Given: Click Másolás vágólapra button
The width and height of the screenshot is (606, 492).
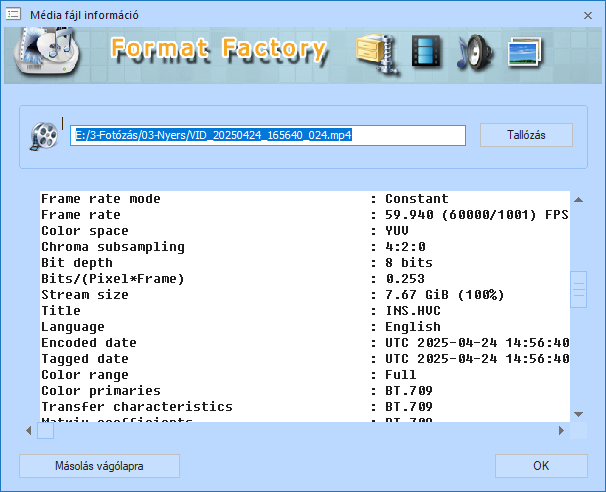Looking at the screenshot, I should click(99, 466).
